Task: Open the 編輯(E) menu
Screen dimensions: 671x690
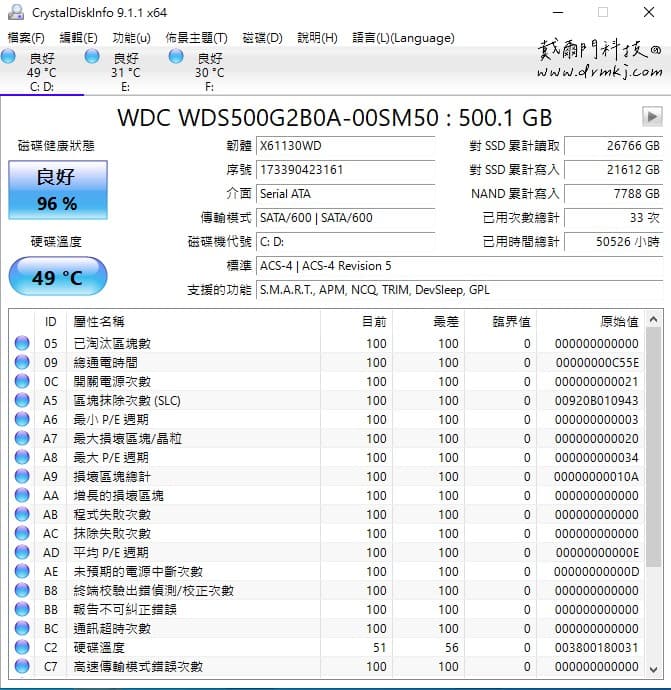Action: point(78,38)
